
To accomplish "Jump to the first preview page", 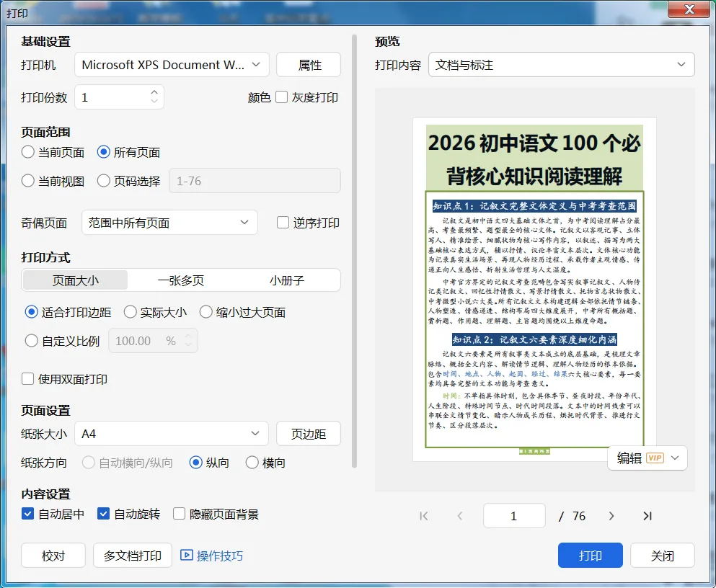I will [x=424, y=516].
